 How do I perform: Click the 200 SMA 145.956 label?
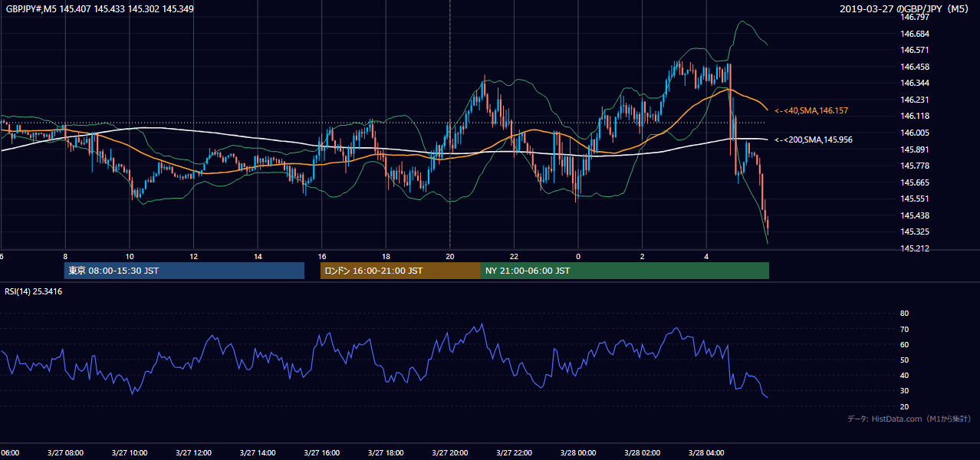(x=813, y=140)
